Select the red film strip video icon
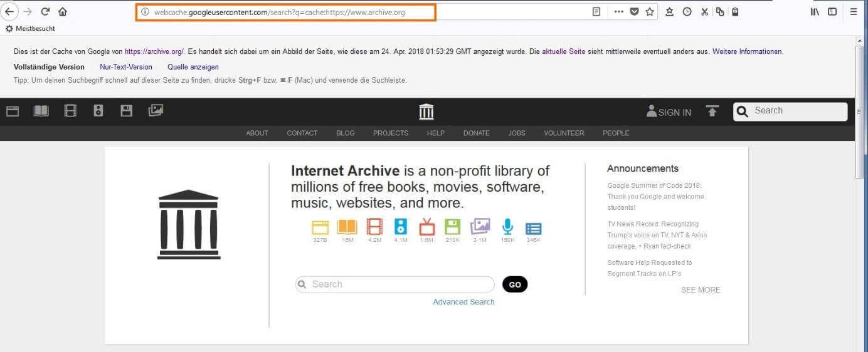 point(374,227)
